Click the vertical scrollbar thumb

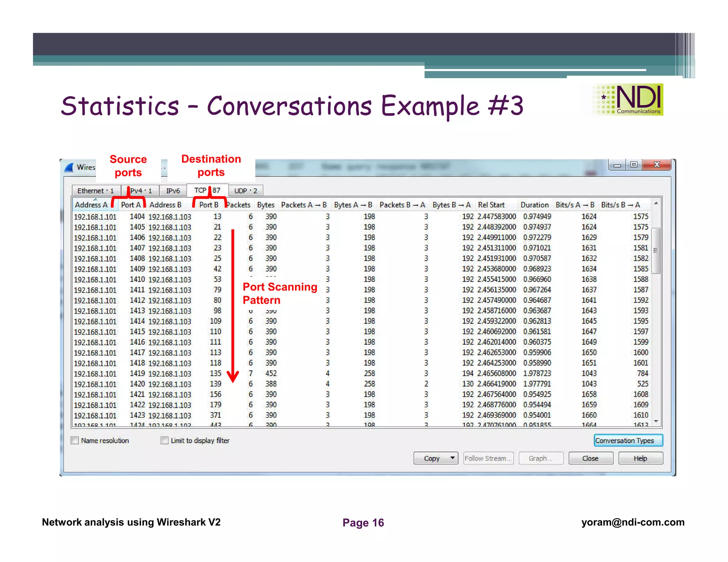[x=656, y=251]
